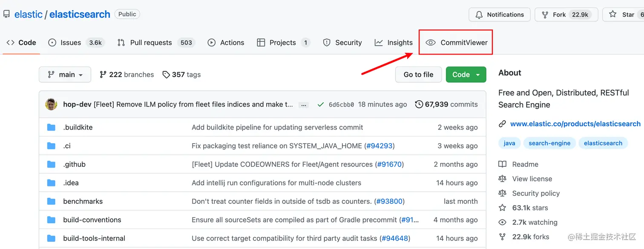Switch to the Issues tab
The height and width of the screenshot is (249, 644).
click(71, 43)
